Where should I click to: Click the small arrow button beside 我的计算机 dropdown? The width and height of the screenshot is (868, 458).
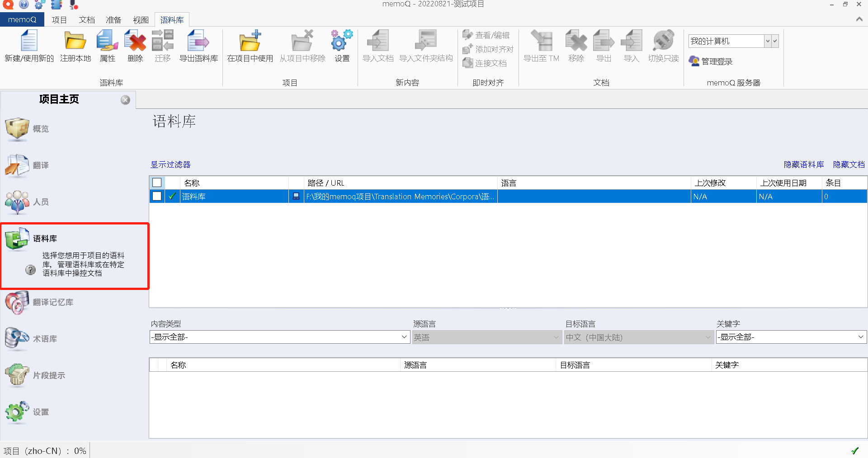pos(775,41)
